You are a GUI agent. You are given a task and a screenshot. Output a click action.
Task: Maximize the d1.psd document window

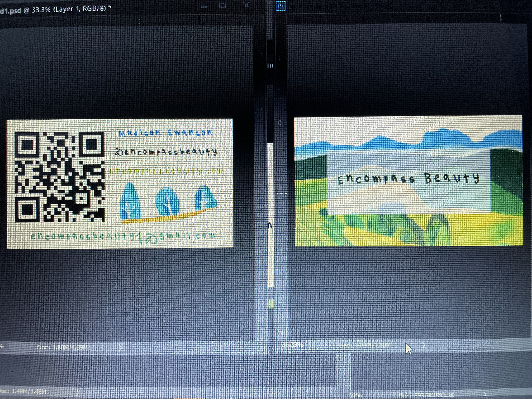coord(222,6)
